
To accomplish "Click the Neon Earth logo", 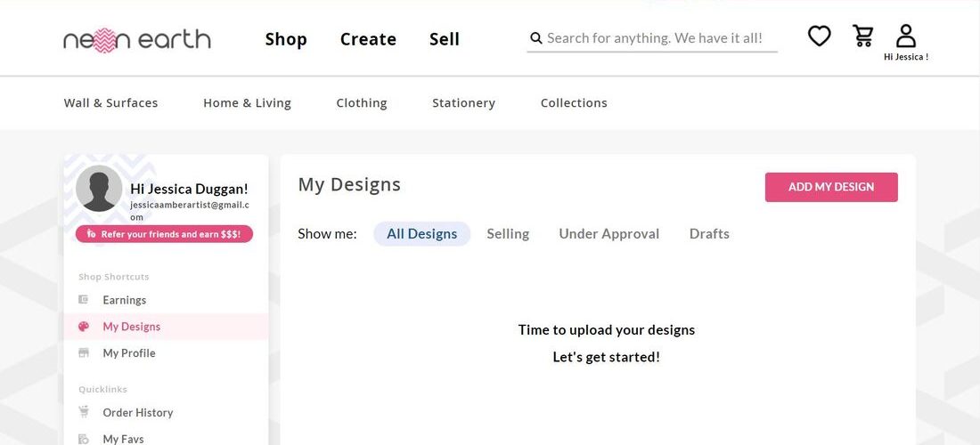I will coord(137,40).
